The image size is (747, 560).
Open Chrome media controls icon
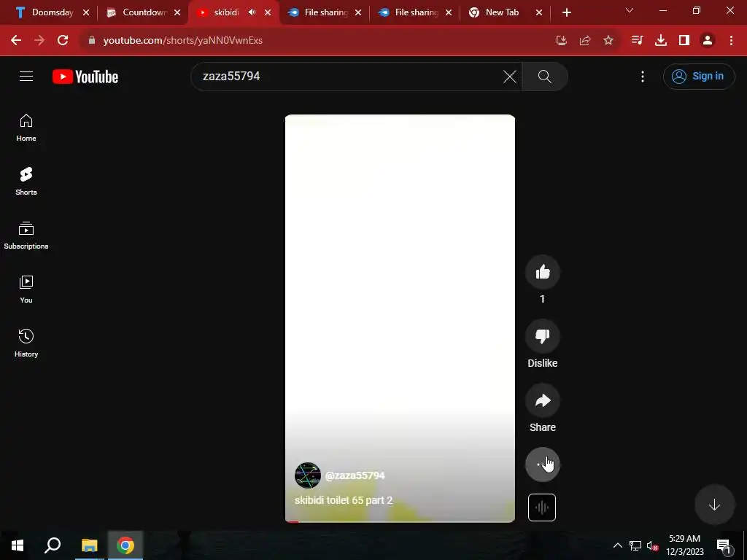coord(637,40)
